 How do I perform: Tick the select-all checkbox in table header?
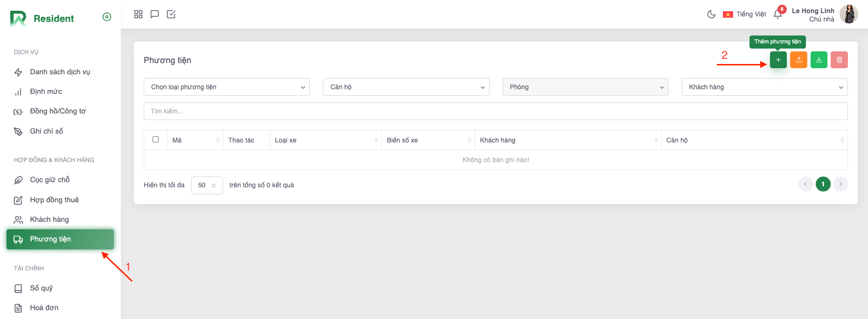pyautogui.click(x=156, y=140)
